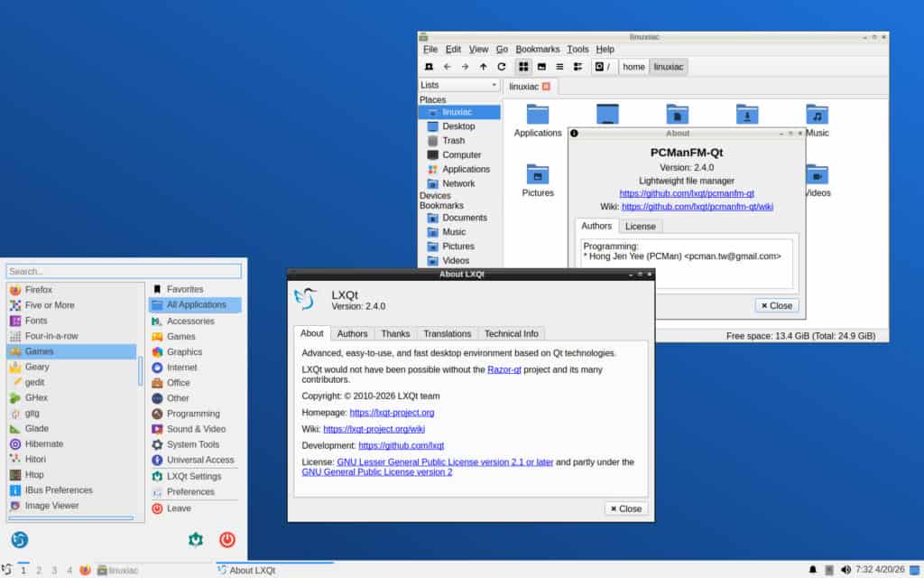This screenshot has width=924, height=578.
Task: Open the Bookmarks menu in PCManFM-Qt
Action: [x=537, y=49]
